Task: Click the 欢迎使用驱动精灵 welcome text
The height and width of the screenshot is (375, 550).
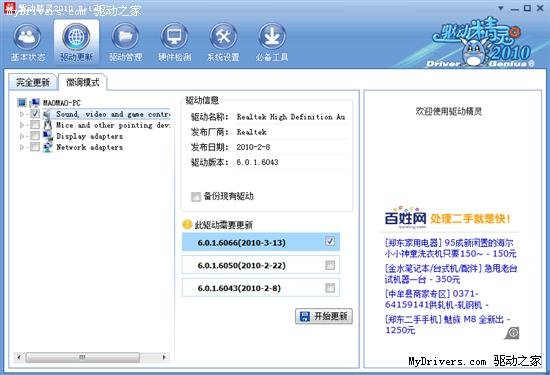Action: (449, 112)
